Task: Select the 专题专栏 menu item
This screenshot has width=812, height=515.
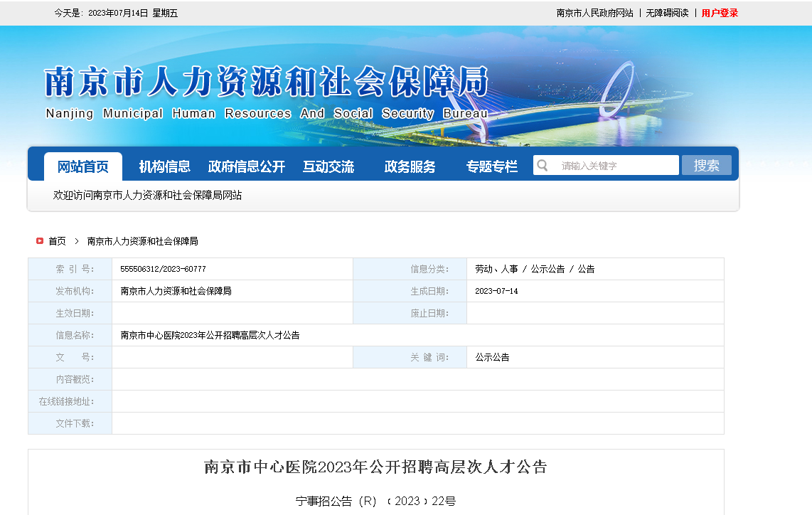Action: 491,166
